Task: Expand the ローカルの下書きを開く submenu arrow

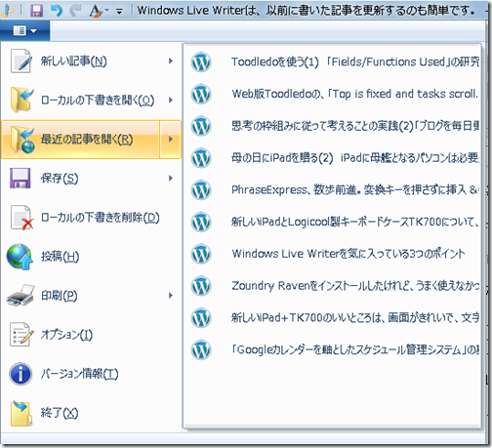Action: 171,100
